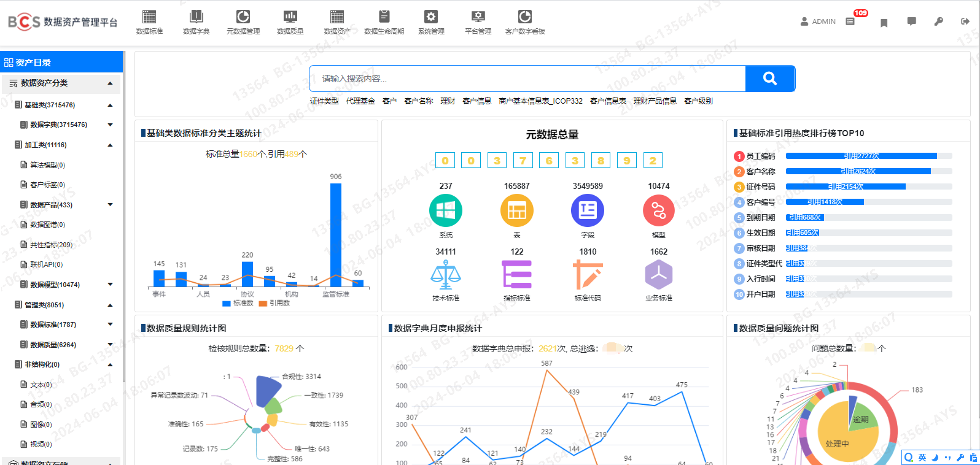
Task: Open the ADMIN user menu
Action: pyautogui.click(x=818, y=21)
